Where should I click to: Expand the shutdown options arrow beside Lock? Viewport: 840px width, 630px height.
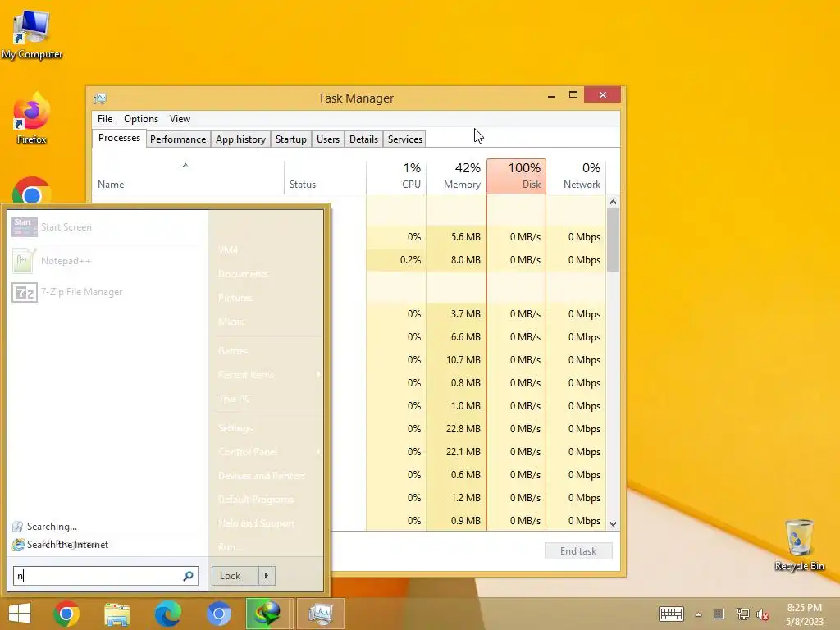click(267, 576)
